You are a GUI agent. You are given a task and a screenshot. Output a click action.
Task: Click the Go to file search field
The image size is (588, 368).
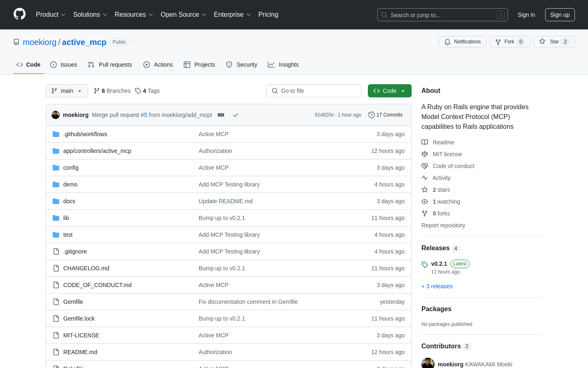314,91
